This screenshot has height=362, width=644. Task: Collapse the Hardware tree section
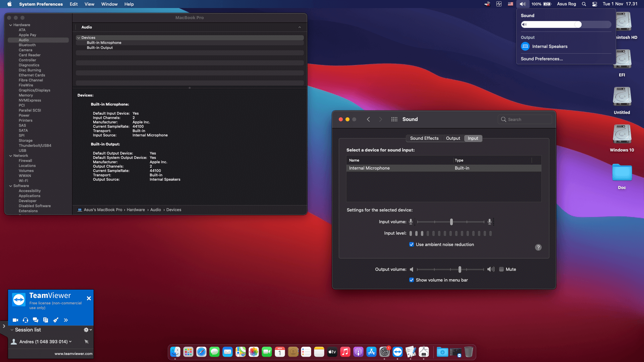[x=11, y=25]
